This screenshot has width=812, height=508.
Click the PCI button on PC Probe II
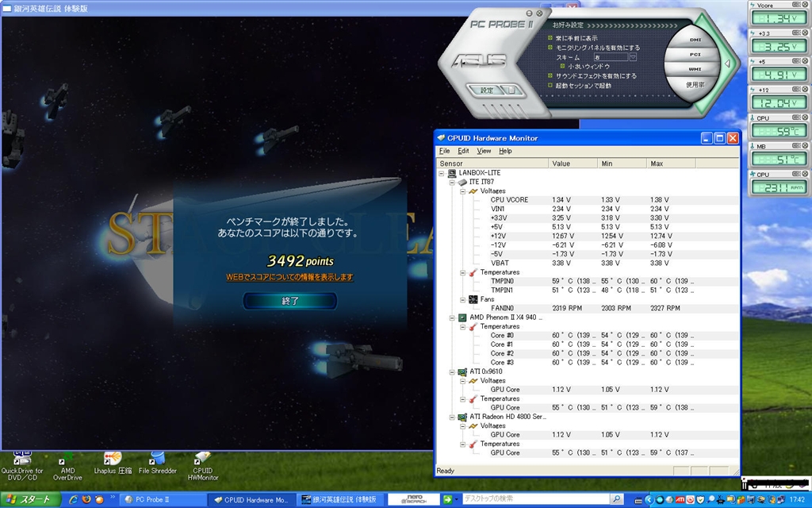(x=695, y=55)
